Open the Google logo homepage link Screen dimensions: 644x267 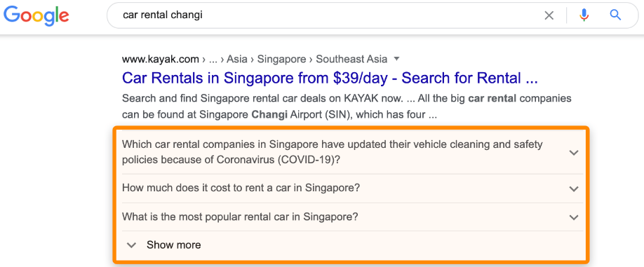pyautogui.click(x=36, y=16)
